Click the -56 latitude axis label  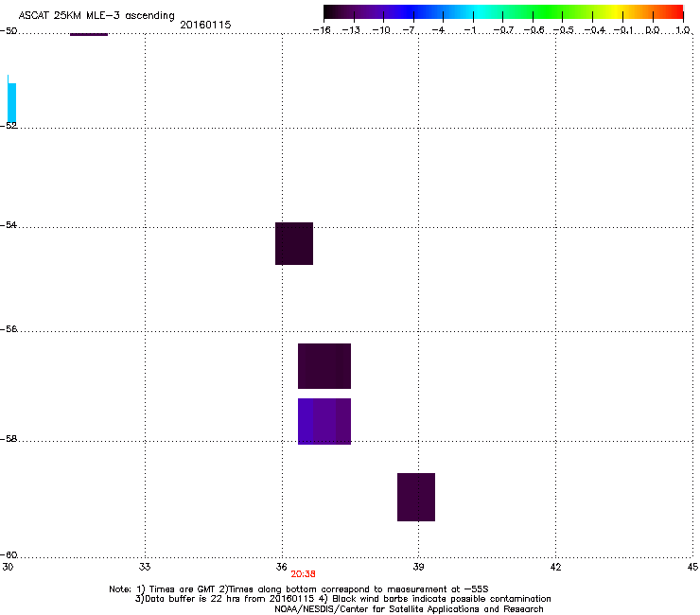[x=9, y=328]
